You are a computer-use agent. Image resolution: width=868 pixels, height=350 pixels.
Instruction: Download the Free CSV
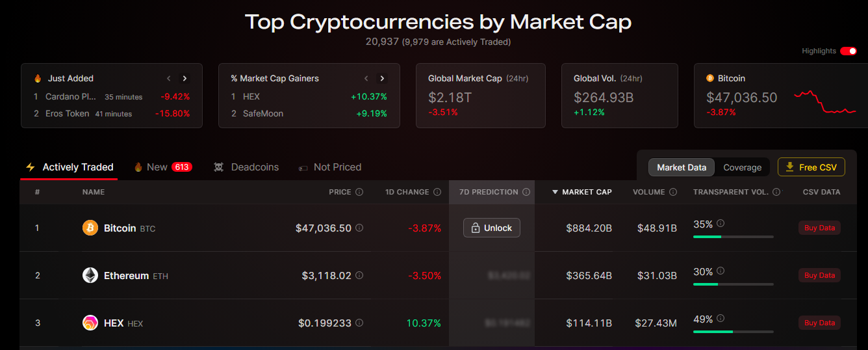811,167
